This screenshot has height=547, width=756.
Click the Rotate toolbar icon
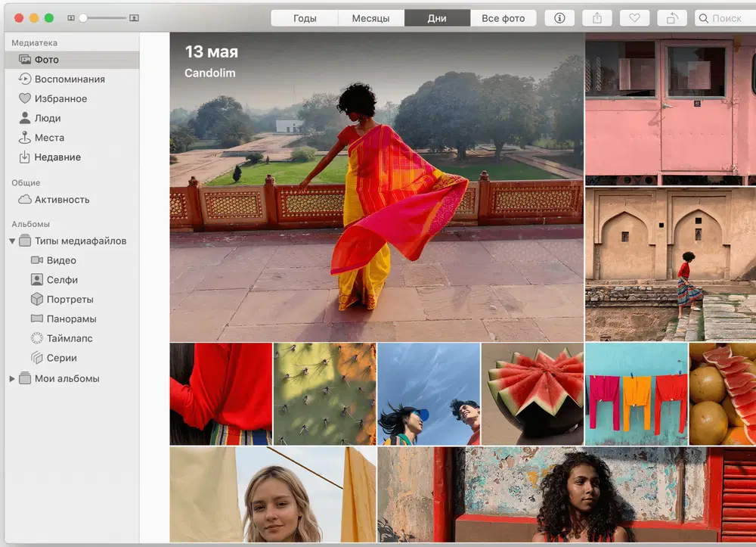click(x=672, y=18)
